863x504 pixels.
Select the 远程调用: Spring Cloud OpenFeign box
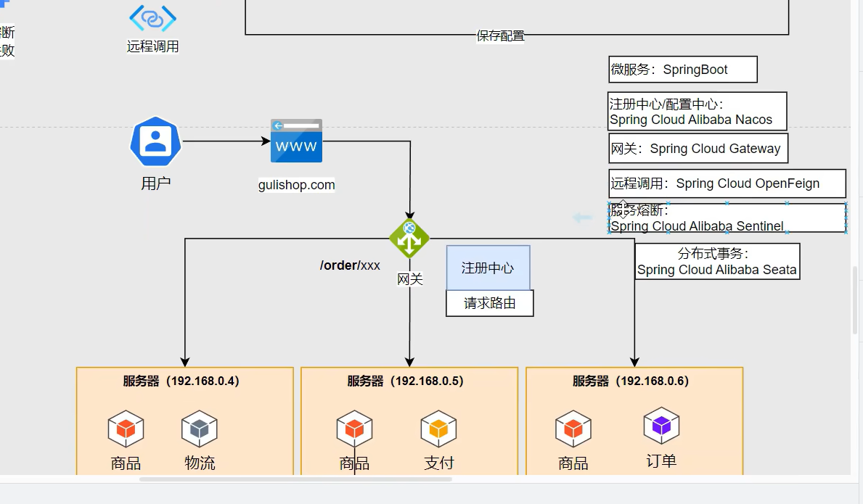727,183
